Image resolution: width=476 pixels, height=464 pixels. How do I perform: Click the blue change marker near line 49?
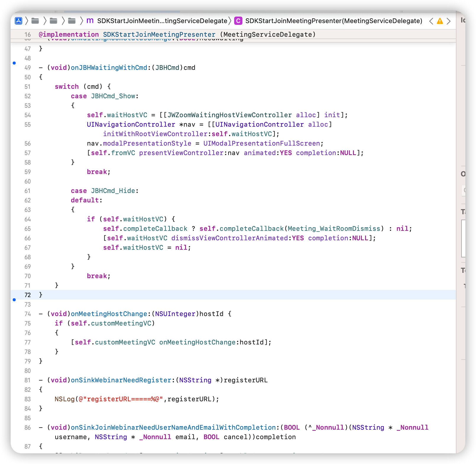tap(14, 63)
